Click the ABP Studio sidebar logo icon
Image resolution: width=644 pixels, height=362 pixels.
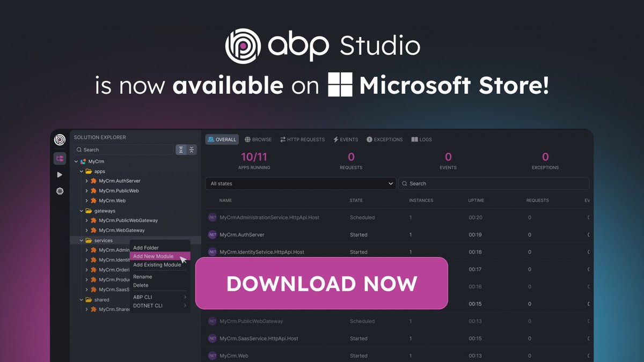tap(60, 139)
